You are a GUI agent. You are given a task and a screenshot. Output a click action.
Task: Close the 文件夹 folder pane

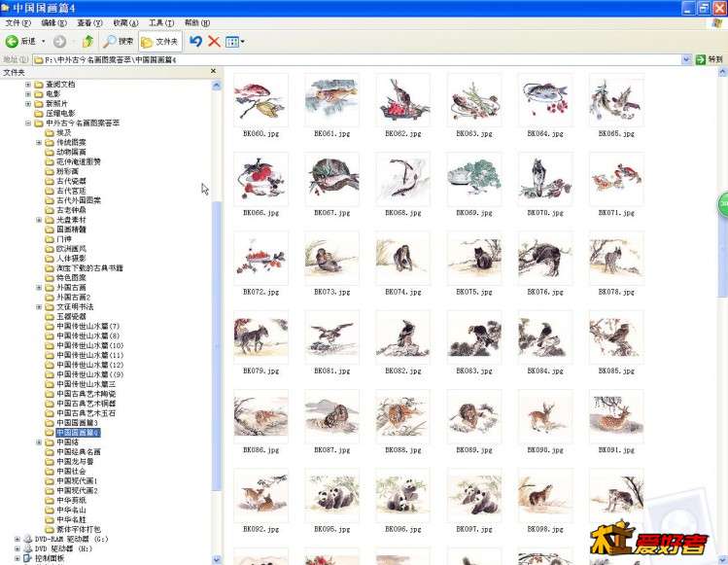click(213, 71)
